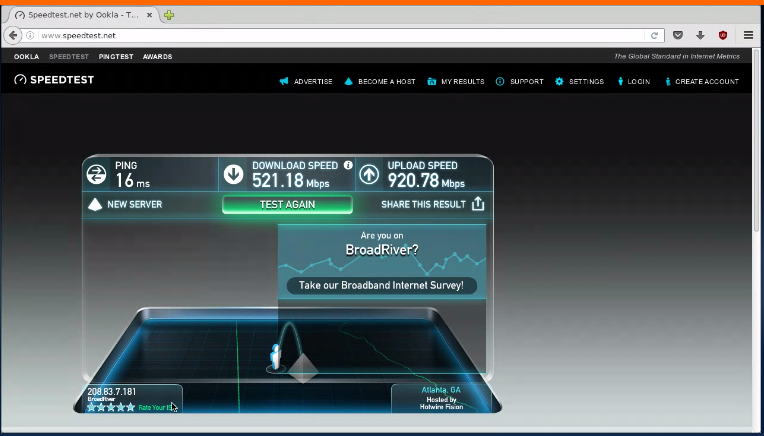Open the CREATE ACCOUNT link
The width and height of the screenshot is (764, 436).
(707, 81)
